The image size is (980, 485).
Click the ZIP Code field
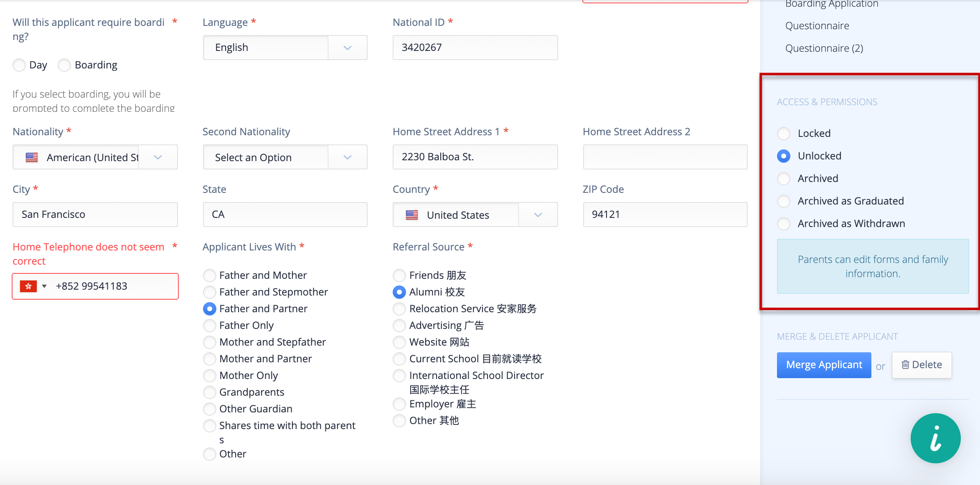[665, 215]
